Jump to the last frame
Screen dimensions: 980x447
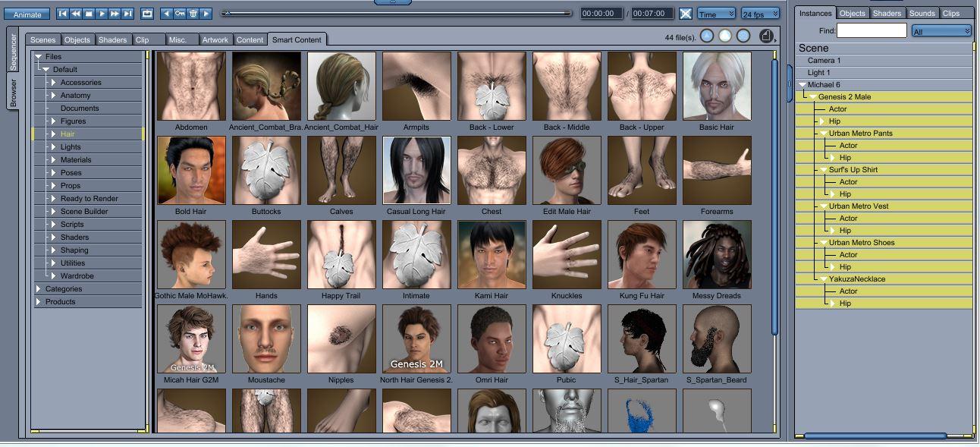pyautogui.click(x=127, y=14)
